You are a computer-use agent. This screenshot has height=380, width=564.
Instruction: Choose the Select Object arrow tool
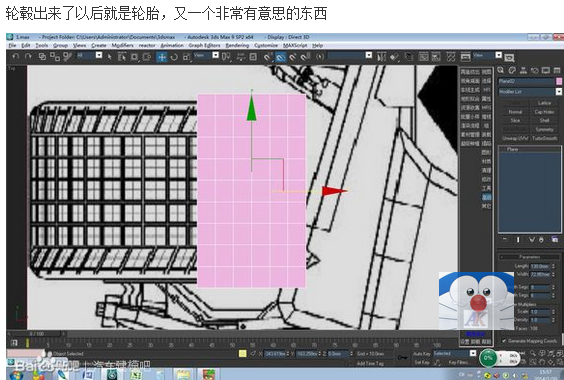pos(109,57)
